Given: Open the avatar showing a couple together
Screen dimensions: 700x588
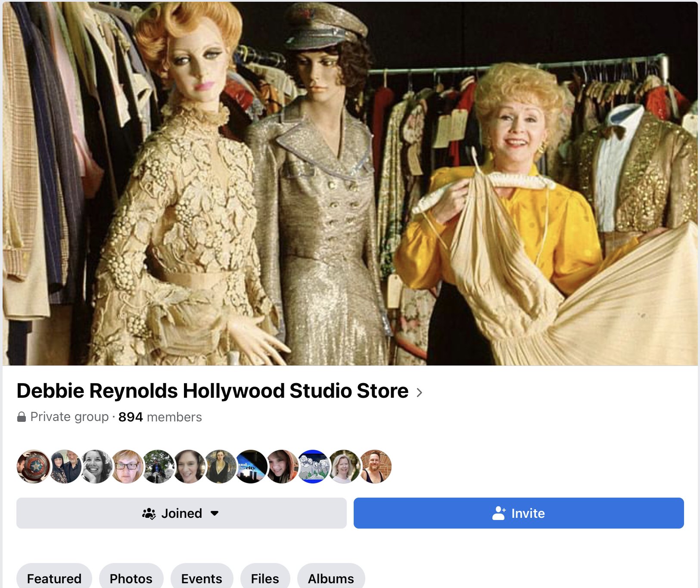Looking at the screenshot, I should point(65,467).
